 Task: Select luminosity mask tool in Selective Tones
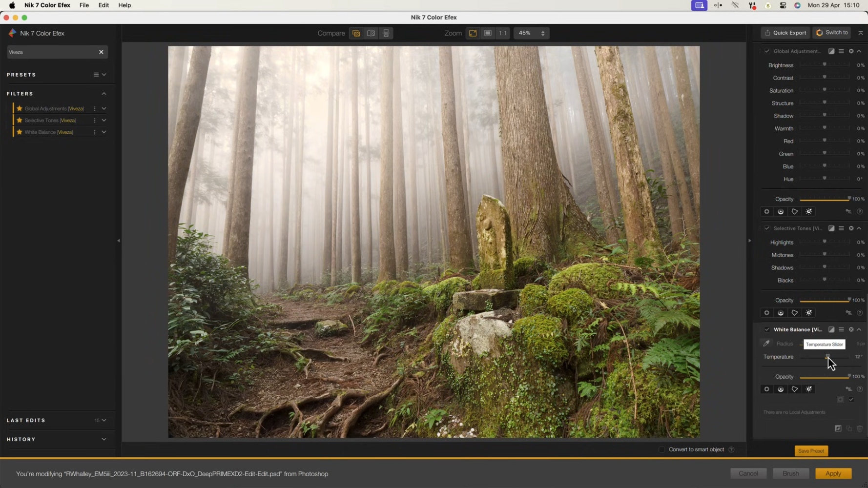click(809, 313)
